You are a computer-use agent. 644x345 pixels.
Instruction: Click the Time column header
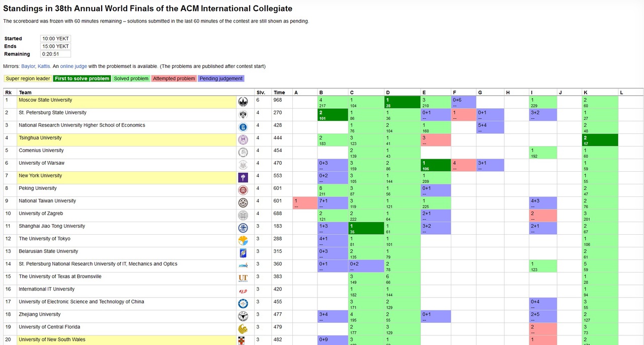[279, 93]
